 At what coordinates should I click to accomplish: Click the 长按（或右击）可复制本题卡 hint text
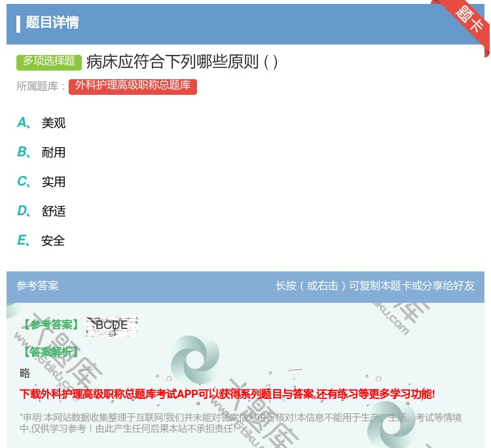click(374, 286)
